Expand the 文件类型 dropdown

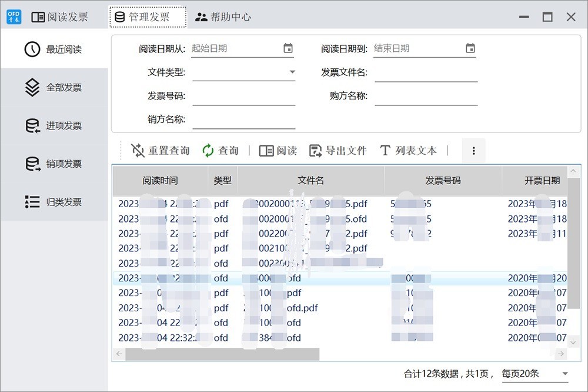point(292,72)
